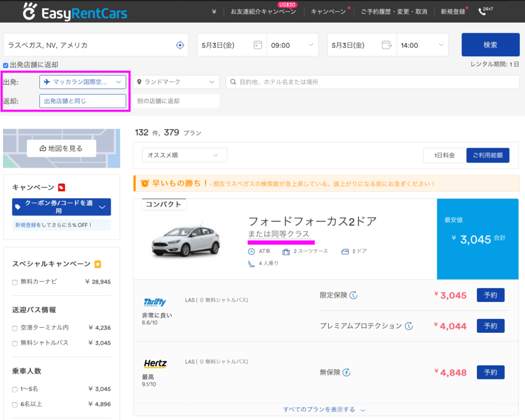Open the ランドマーク dropdown
Image resolution: width=525 pixels, height=420 pixels.
tap(176, 82)
